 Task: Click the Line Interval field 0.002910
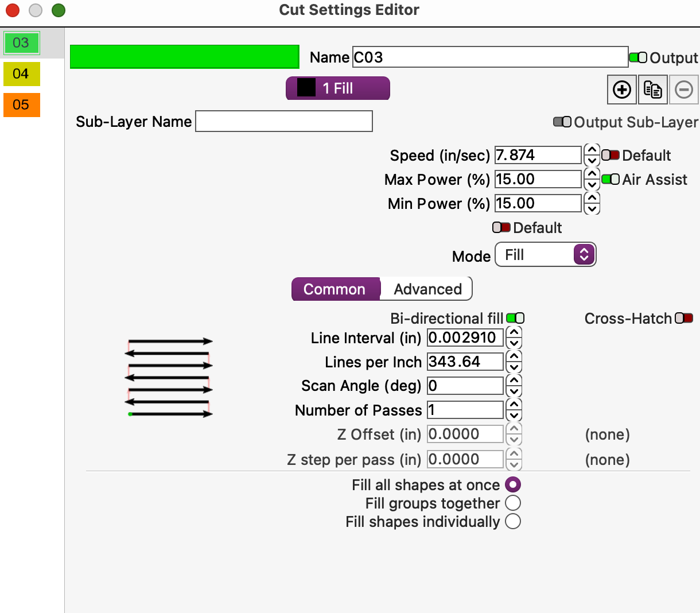pos(465,337)
